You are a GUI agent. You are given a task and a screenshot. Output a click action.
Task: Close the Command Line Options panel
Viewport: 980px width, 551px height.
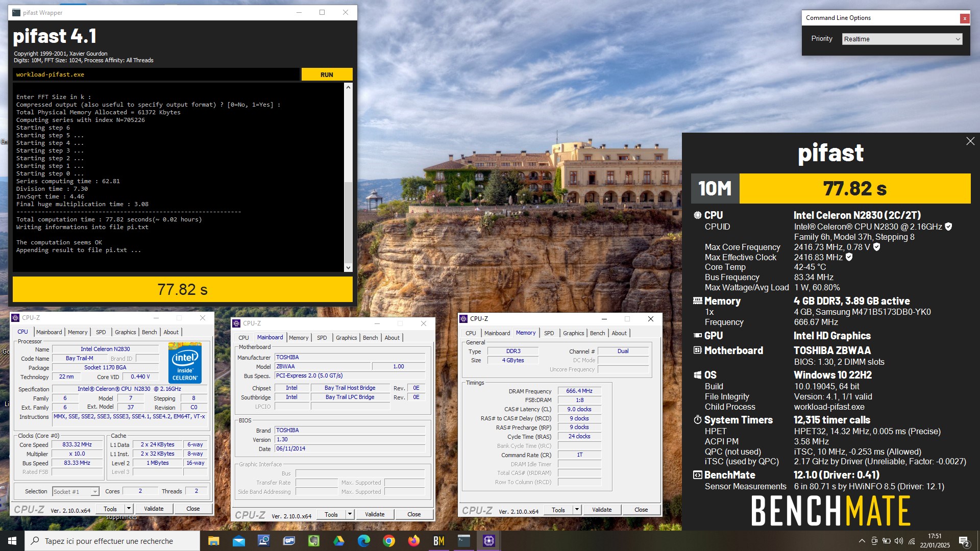click(x=964, y=18)
